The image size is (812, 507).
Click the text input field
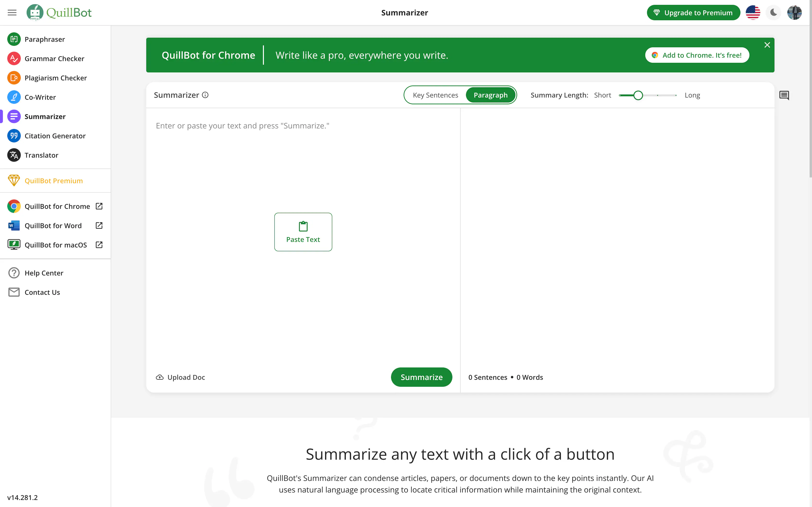pyautogui.click(x=303, y=126)
